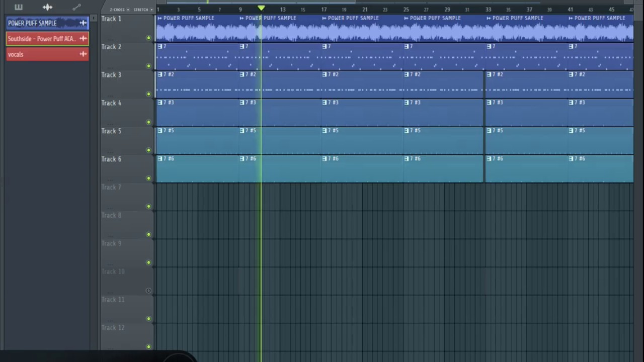Select the Track 9 header label

(111, 243)
